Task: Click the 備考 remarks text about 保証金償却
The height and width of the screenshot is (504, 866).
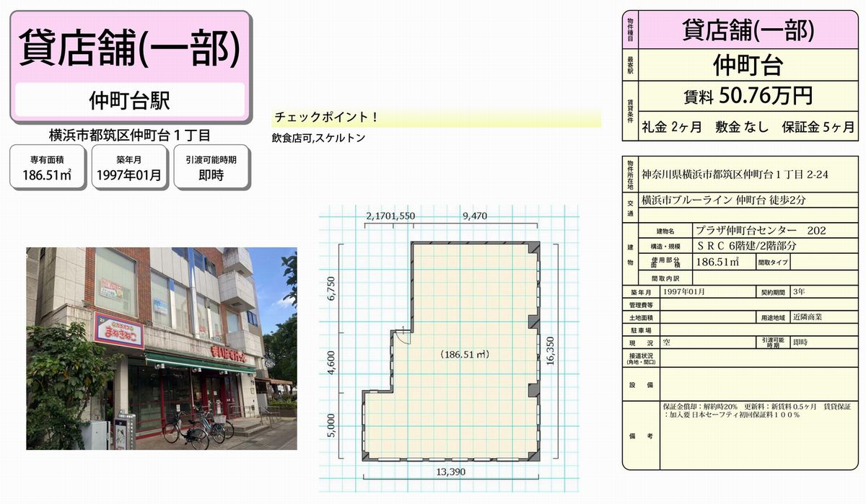Action: pos(758,411)
